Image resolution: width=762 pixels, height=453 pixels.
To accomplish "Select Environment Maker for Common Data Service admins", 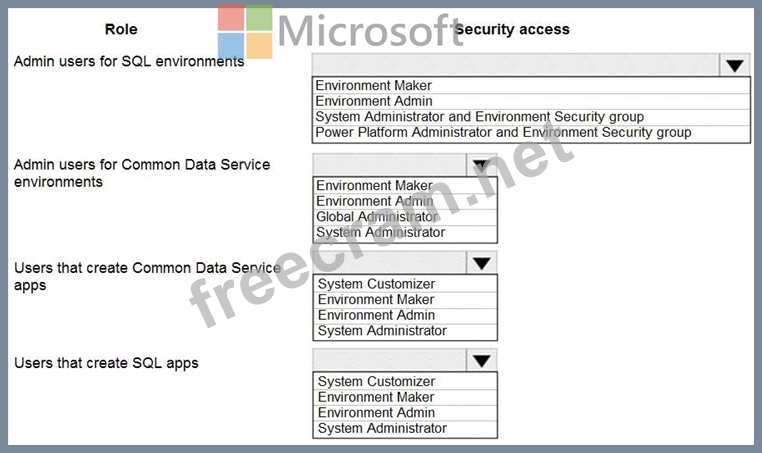I will 374,186.
